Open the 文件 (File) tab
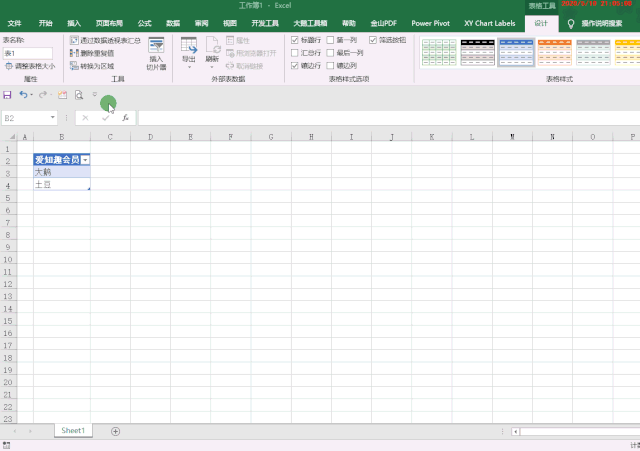Screen dimensions: 640x451 tap(14, 23)
